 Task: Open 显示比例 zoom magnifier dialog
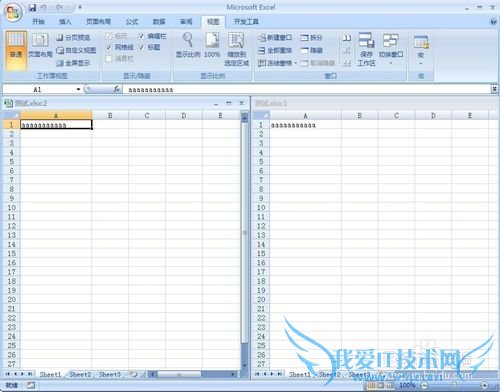click(x=188, y=45)
